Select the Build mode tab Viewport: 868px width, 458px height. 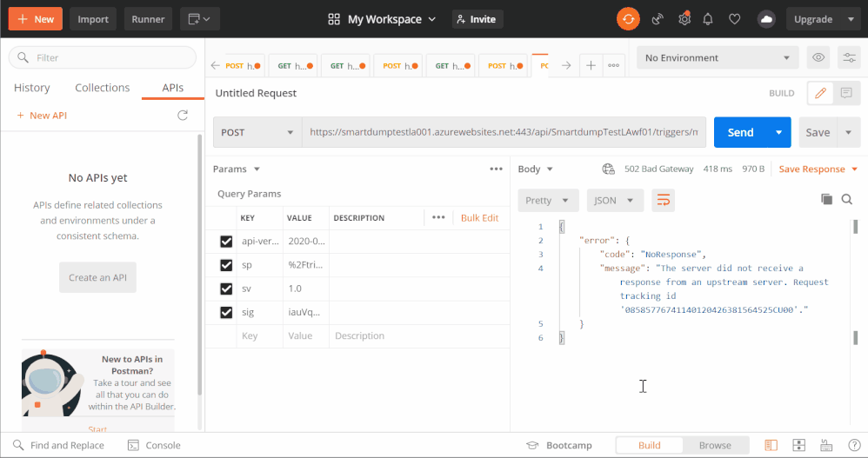(x=650, y=445)
